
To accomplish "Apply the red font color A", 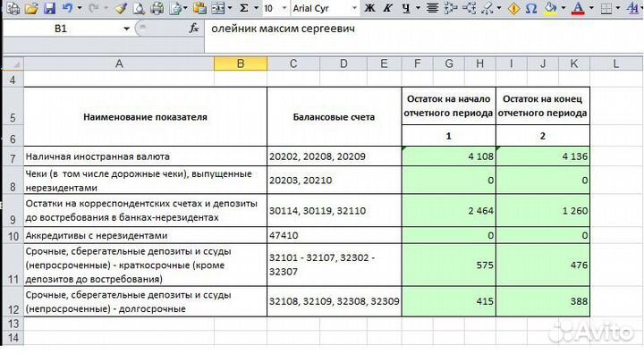I will 578,8.
